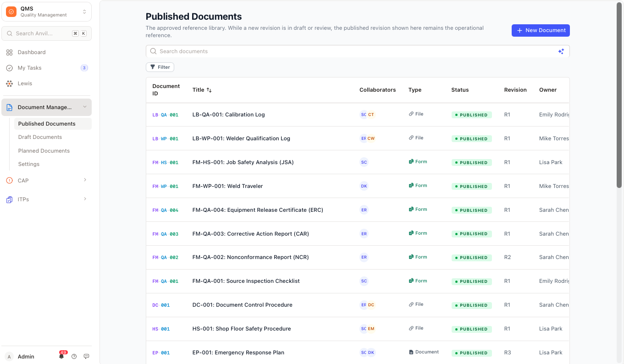This screenshot has width=624, height=364.
Task: Click the Revision column header
Action: [515, 90]
